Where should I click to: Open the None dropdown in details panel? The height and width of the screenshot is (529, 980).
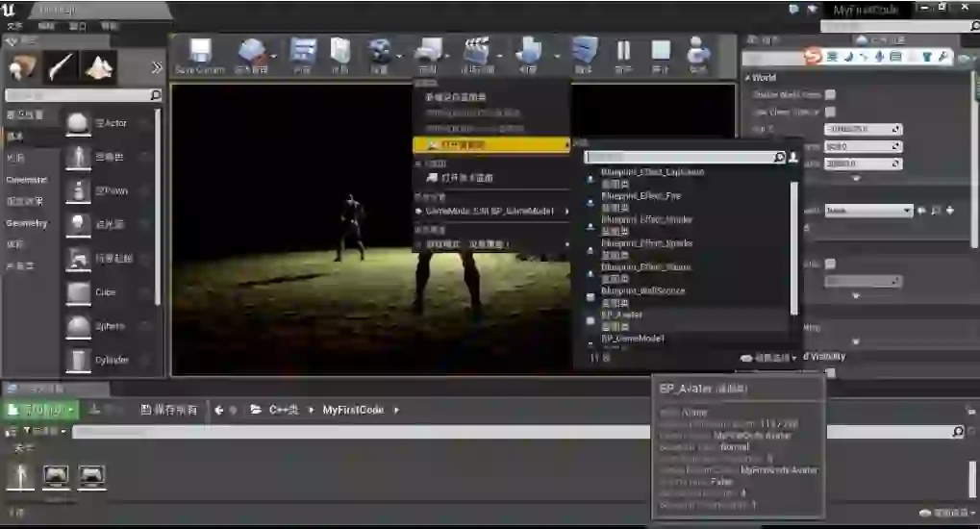click(868, 211)
